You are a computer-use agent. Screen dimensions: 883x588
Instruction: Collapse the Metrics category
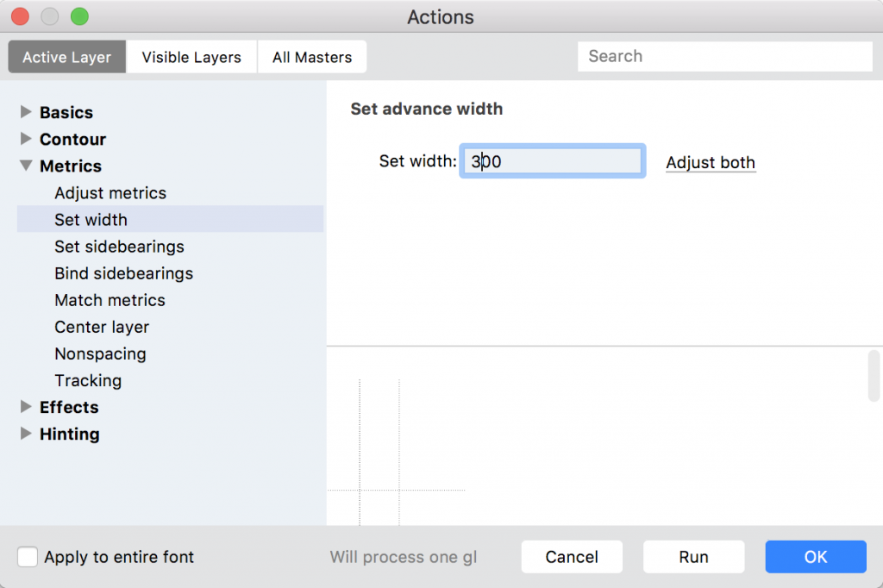tap(26, 166)
